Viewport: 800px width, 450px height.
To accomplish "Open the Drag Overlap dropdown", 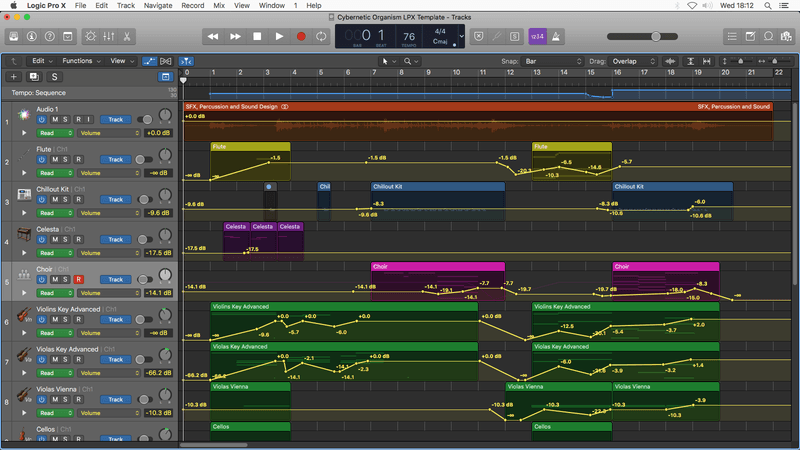I will pyautogui.click(x=633, y=61).
